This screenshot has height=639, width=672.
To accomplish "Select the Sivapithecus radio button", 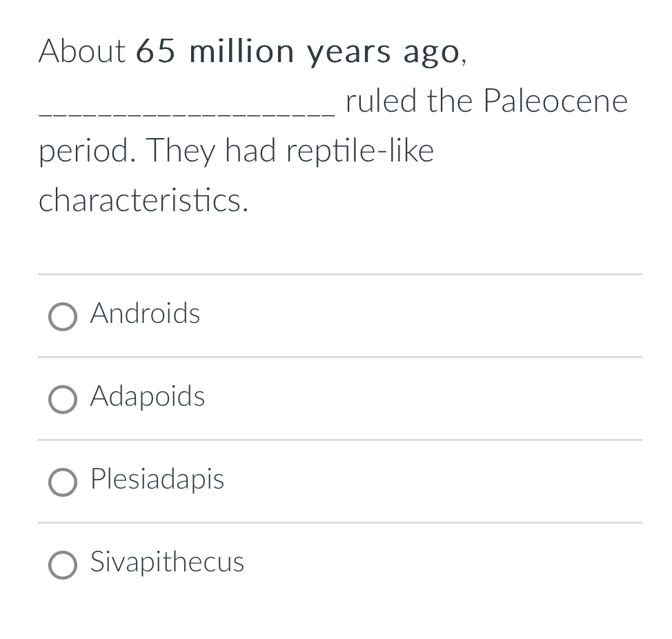I will pos(63,565).
